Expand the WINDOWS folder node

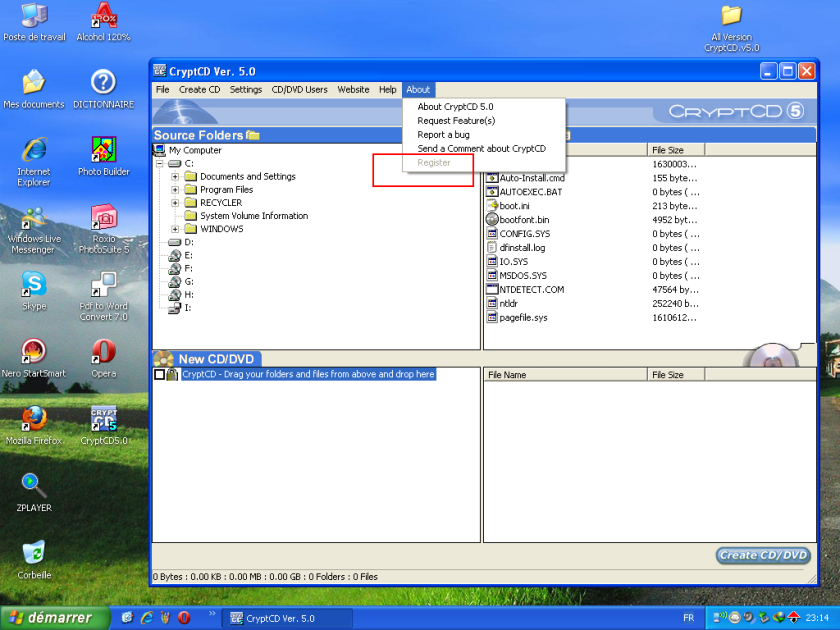[175, 229]
